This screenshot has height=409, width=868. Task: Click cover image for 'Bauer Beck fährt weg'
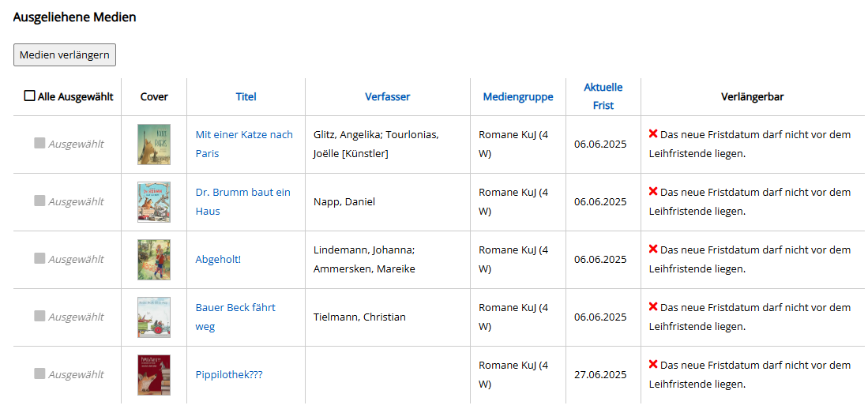[x=153, y=317]
